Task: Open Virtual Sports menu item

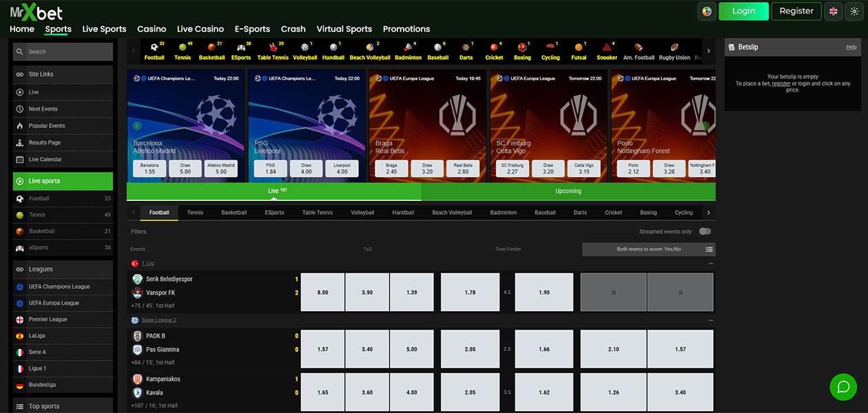Action: (344, 29)
